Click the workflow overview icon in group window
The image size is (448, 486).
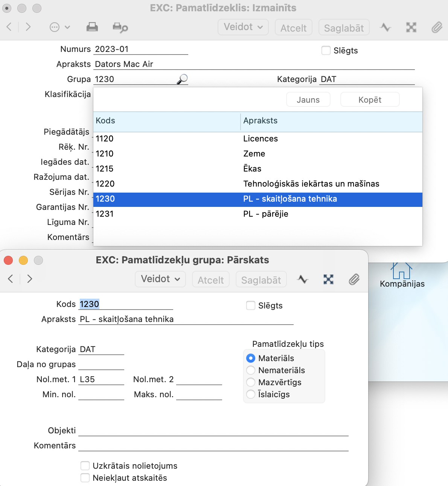click(x=328, y=279)
